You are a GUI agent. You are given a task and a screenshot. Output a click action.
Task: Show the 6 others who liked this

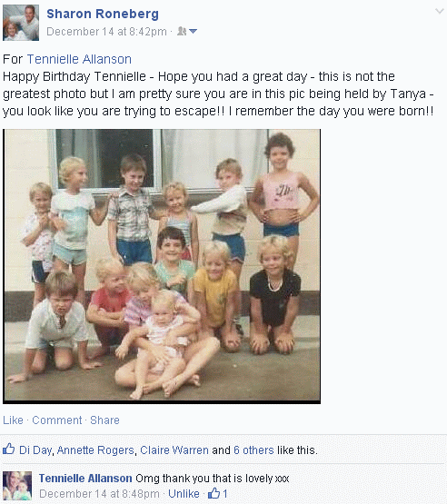(x=253, y=450)
